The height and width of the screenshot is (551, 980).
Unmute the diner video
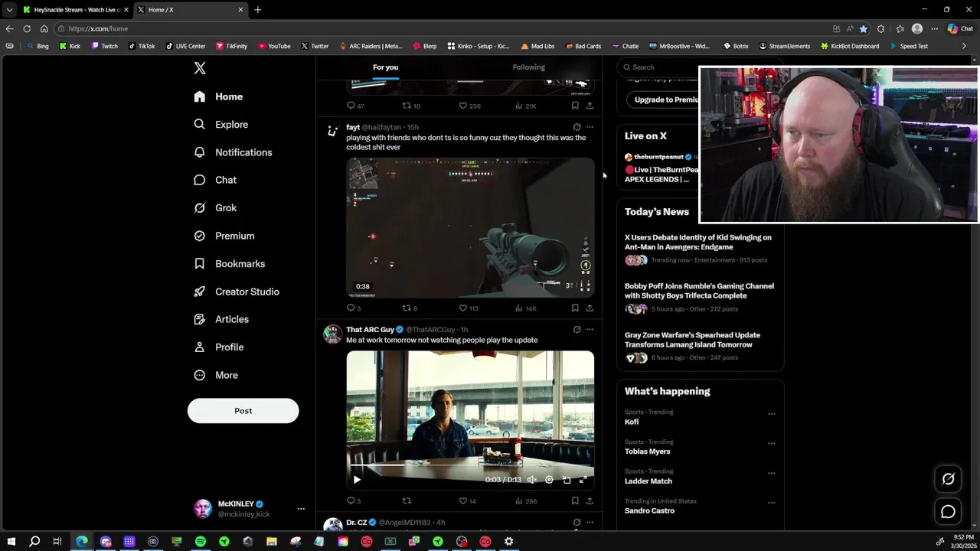click(x=532, y=480)
